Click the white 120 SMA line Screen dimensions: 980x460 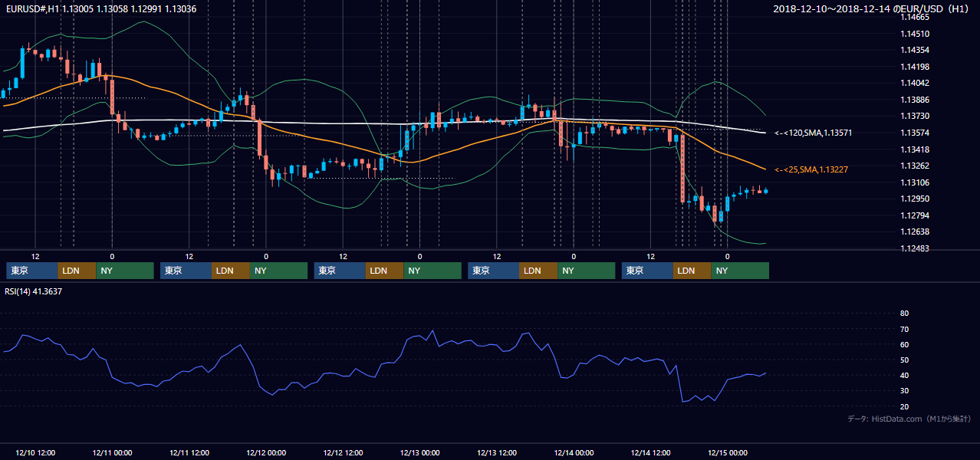pyautogui.click(x=345, y=123)
